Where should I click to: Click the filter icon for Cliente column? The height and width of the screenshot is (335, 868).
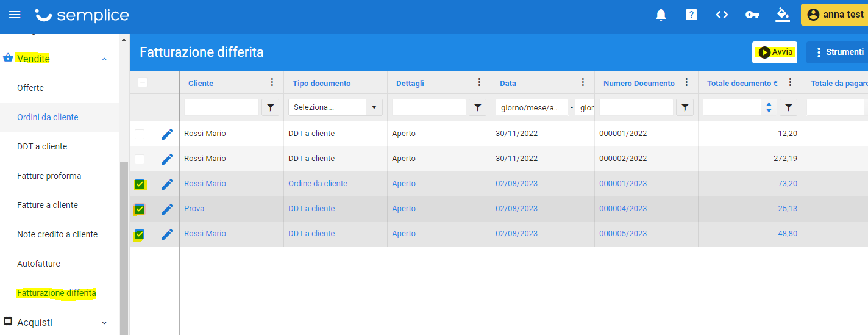(x=271, y=107)
